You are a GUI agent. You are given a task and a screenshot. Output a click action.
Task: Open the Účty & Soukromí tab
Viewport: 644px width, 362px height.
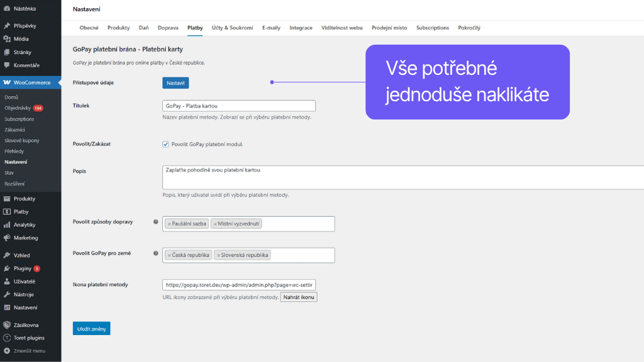pyautogui.click(x=232, y=28)
